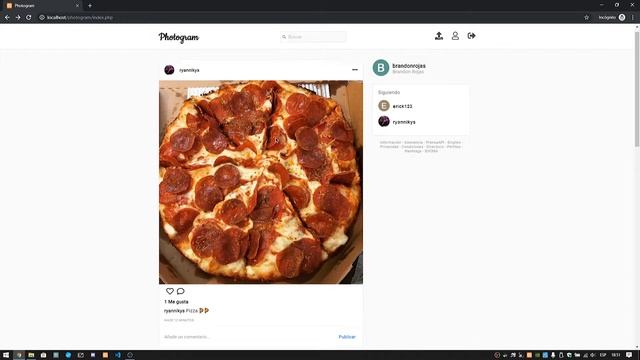Click the pizza photo
640x360 pixels.
pos(261,182)
